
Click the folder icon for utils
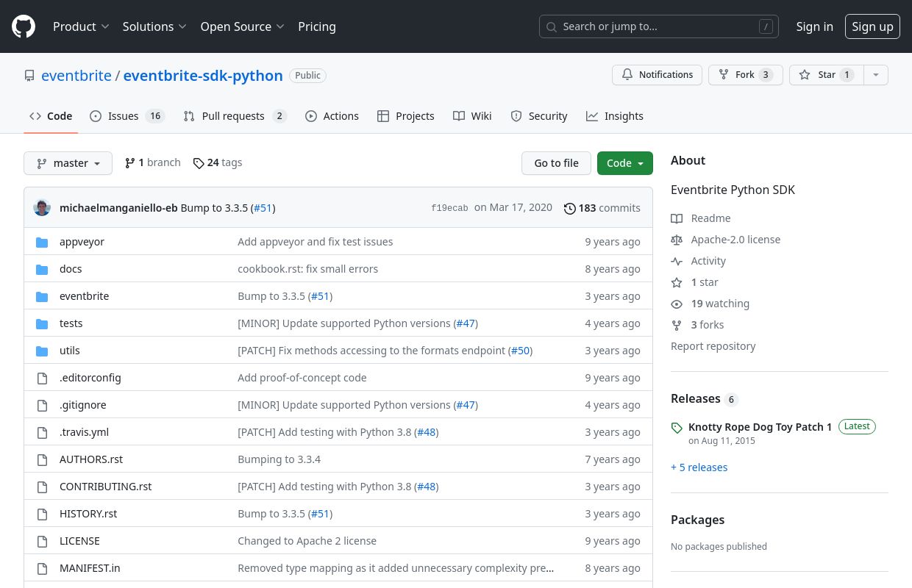(x=42, y=351)
